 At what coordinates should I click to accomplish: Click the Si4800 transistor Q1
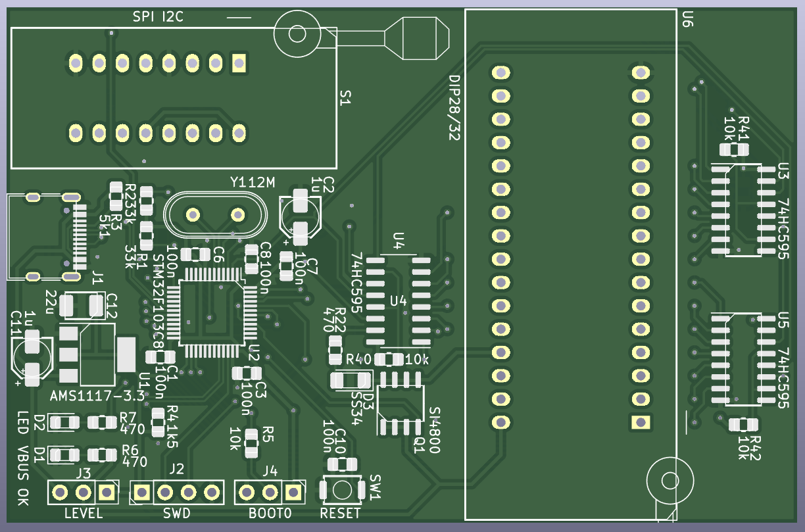[401, 403]
